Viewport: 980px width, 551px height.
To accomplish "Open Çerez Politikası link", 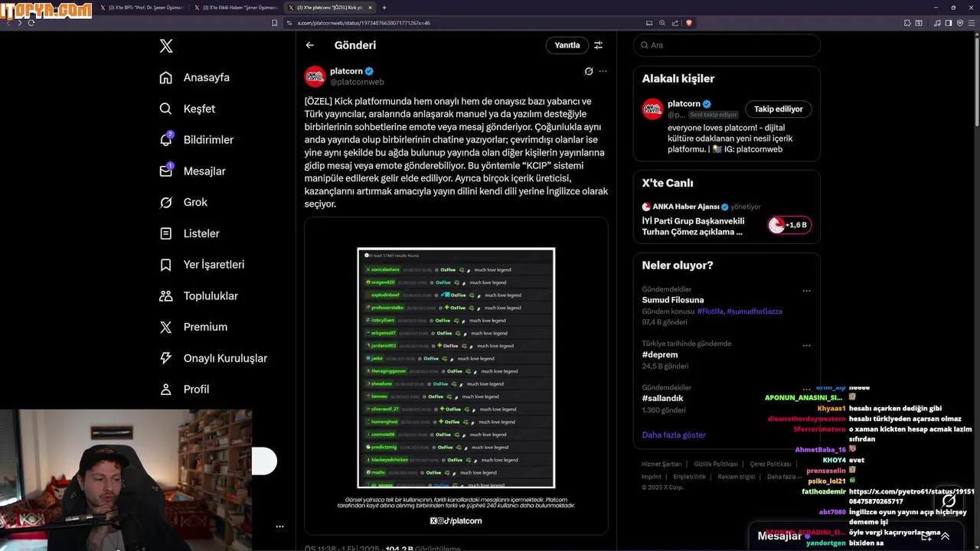I will 770,464.
